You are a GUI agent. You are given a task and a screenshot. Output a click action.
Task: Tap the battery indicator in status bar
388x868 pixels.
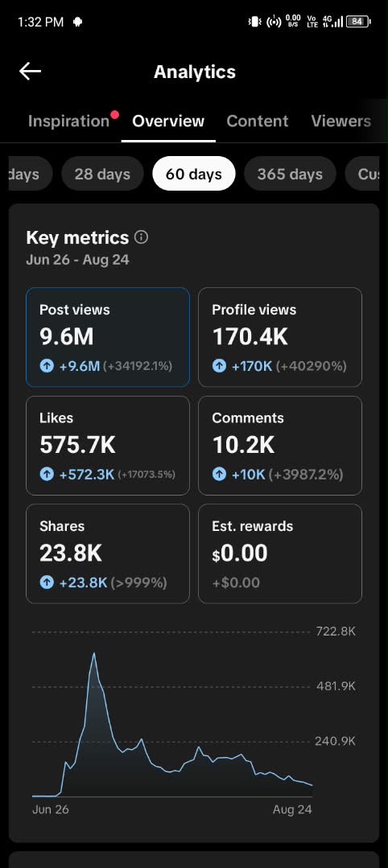[x=357, y=22]
